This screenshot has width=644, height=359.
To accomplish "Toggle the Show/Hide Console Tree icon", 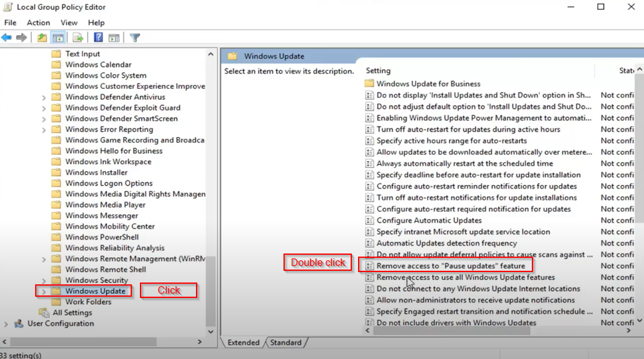I will coord(58,38).
